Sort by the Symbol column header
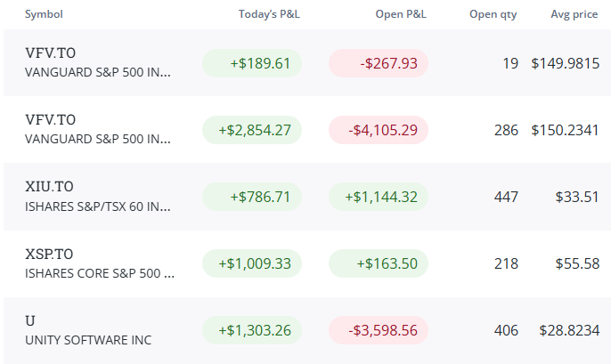Viewport: 611px width, 364px height. [44, 14]
